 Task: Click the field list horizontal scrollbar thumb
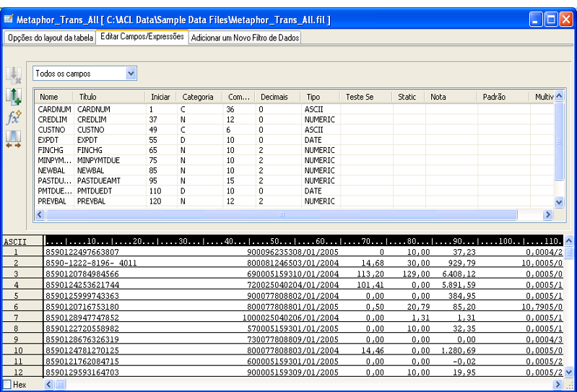[x=282, y=214]
